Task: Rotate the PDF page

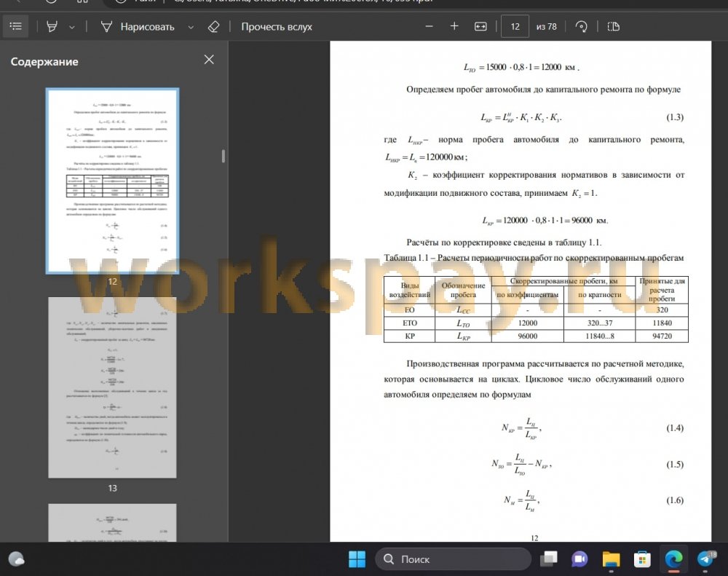Action: click(581, 26)
